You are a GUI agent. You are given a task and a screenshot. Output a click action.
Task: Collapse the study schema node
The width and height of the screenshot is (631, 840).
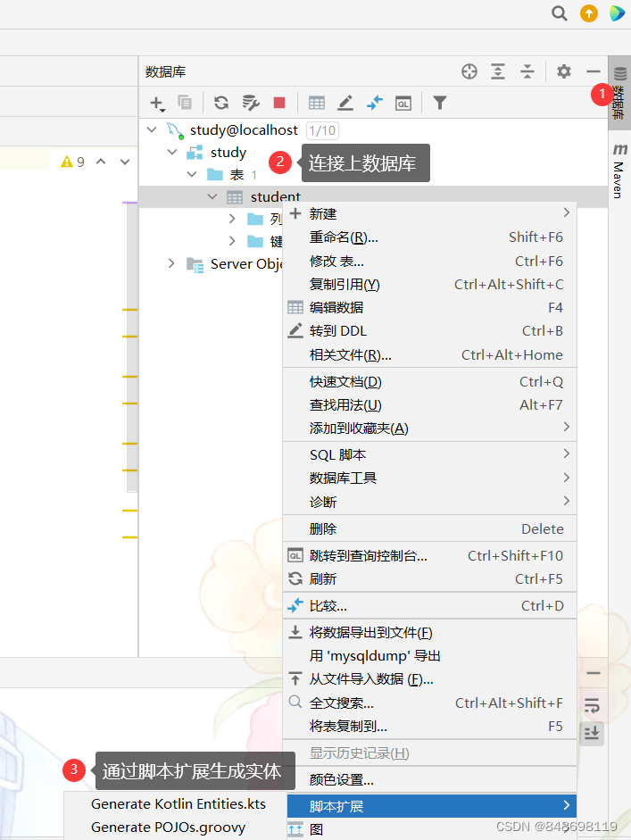click(x=172, y=152)
